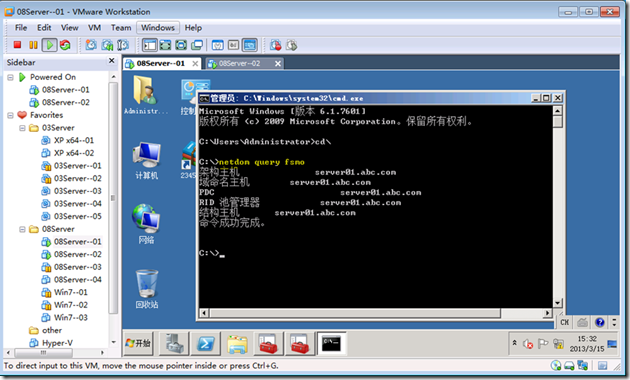Open the Team menu

tap(121, 28)
